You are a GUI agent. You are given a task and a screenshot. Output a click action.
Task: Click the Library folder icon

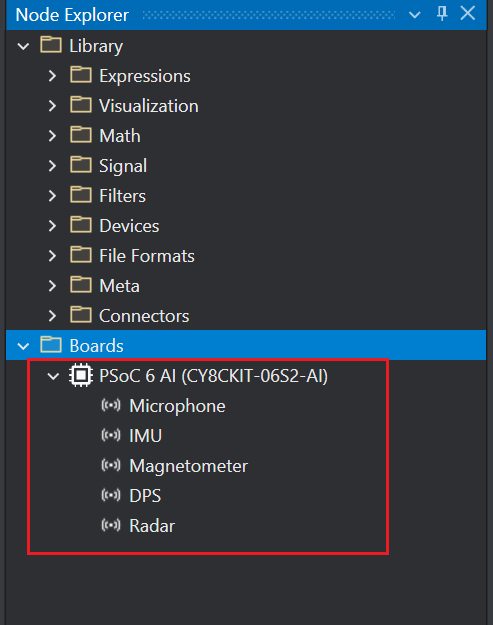pos(51,45)
